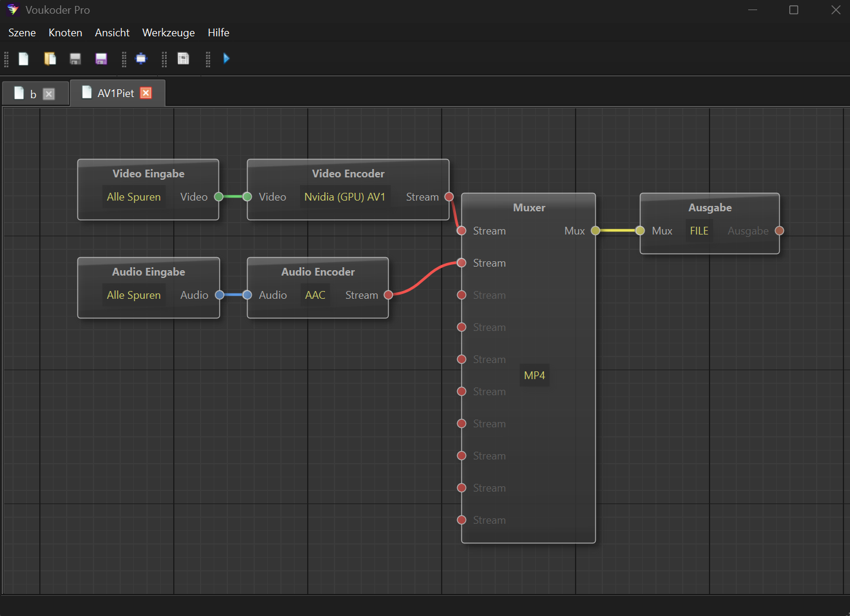Select the yellow wire between Muxer and Ausgabe
This screenshot has width=850, height=616.
point(617,231)
